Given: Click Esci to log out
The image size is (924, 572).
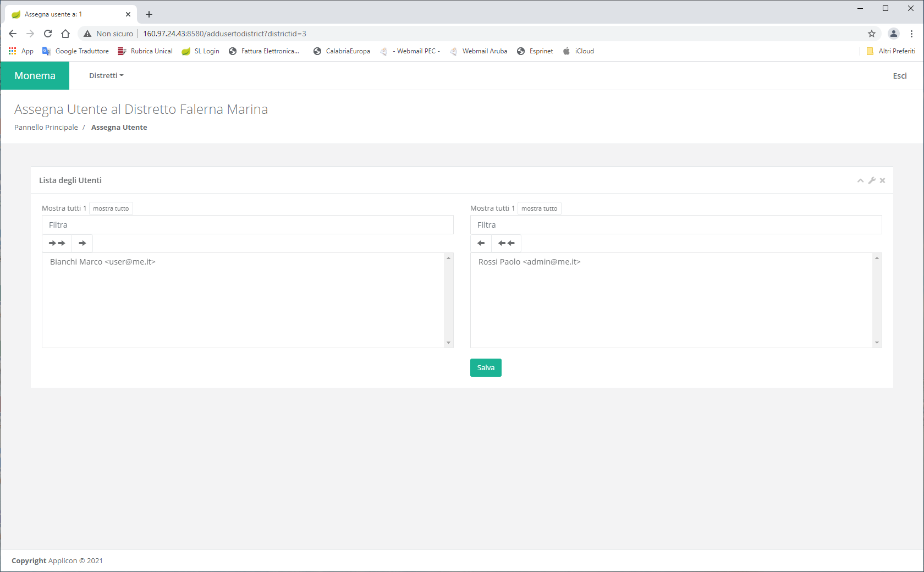Looking at the screenshot, I should pyautogui.click(x=899, y=76).
